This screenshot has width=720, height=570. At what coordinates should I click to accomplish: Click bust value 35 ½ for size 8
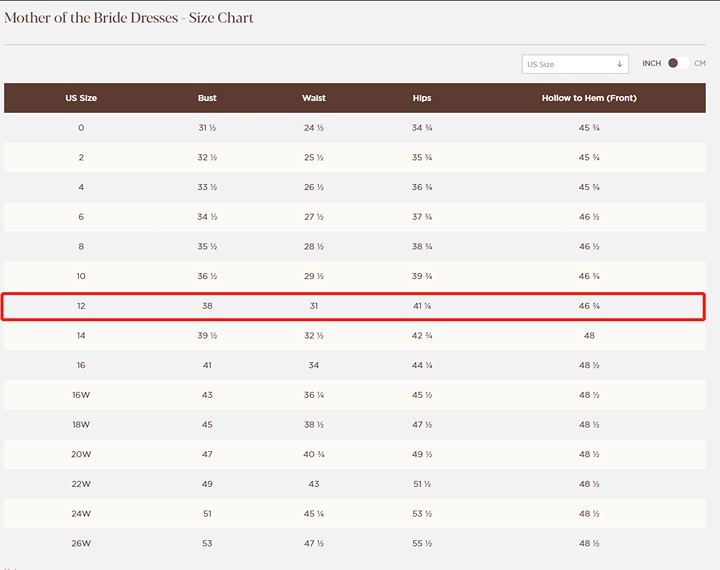tap(207, 247)
